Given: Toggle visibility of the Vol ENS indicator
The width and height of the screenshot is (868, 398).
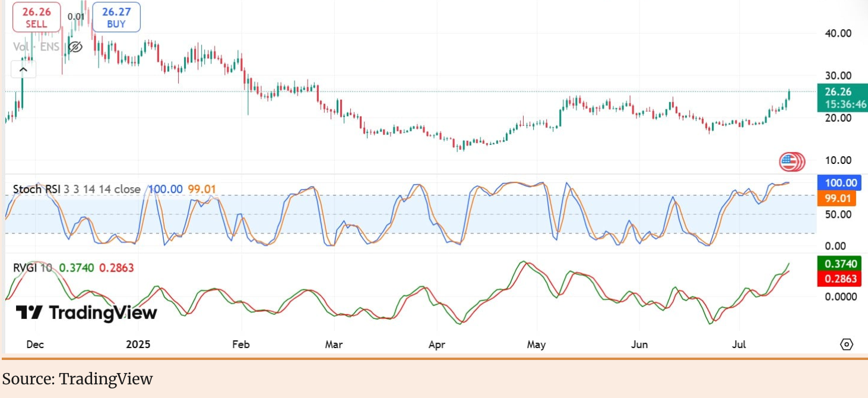Looking at the screenshot, I should pos(75,47).
